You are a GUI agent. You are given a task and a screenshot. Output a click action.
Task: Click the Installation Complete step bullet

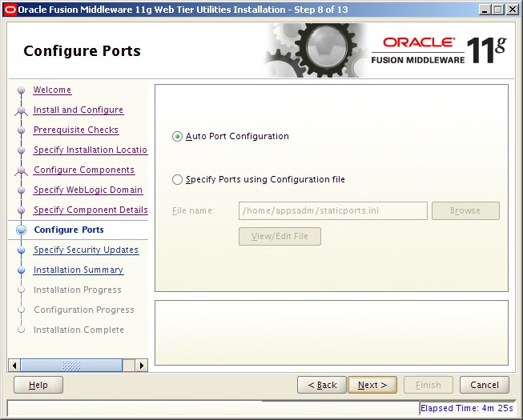pos(22,330)
